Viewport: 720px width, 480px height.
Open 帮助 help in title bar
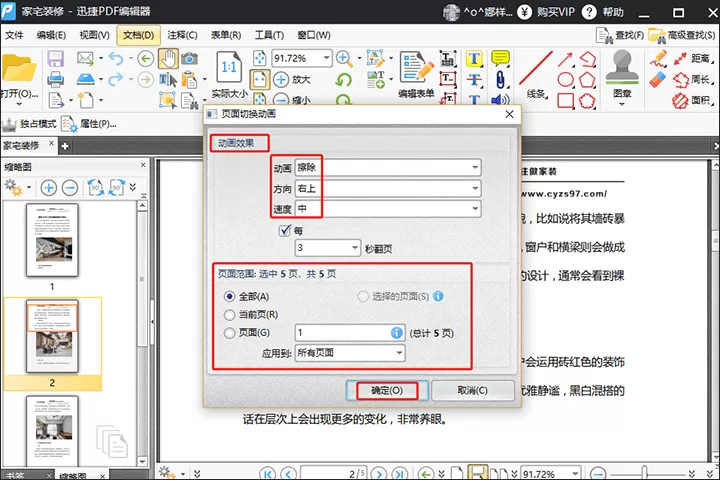pos(603,11)
